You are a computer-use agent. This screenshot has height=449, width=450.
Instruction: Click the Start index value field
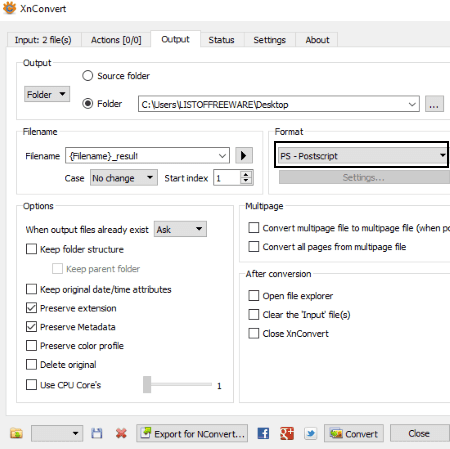pyautogui.click(x=227, y=178)
